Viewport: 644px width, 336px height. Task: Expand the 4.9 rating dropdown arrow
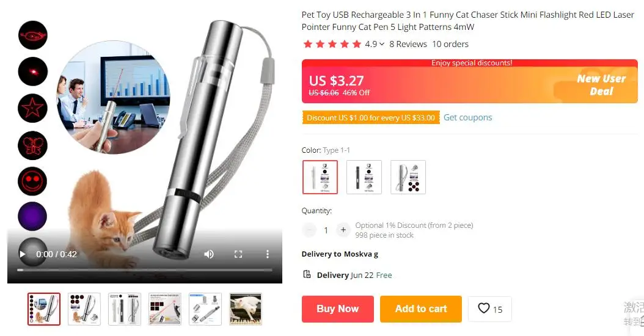coord(381,44)
